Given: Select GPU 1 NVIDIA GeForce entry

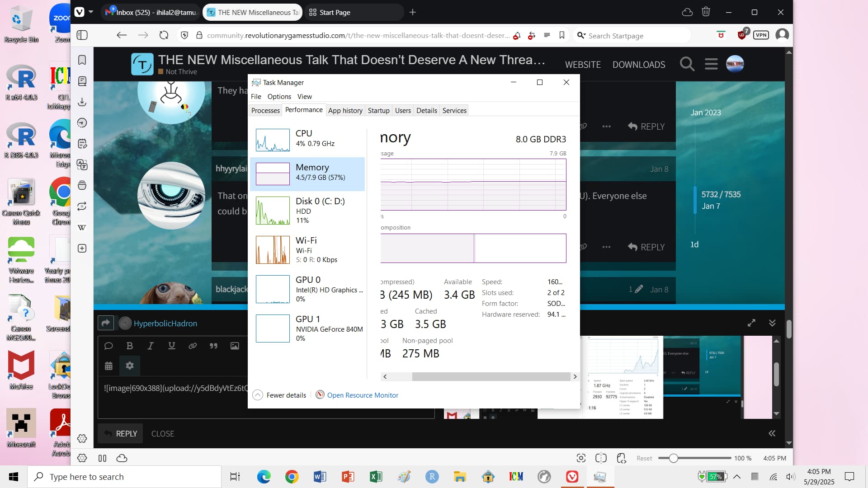Looking at the screenshot, I should tap(307, 328).
